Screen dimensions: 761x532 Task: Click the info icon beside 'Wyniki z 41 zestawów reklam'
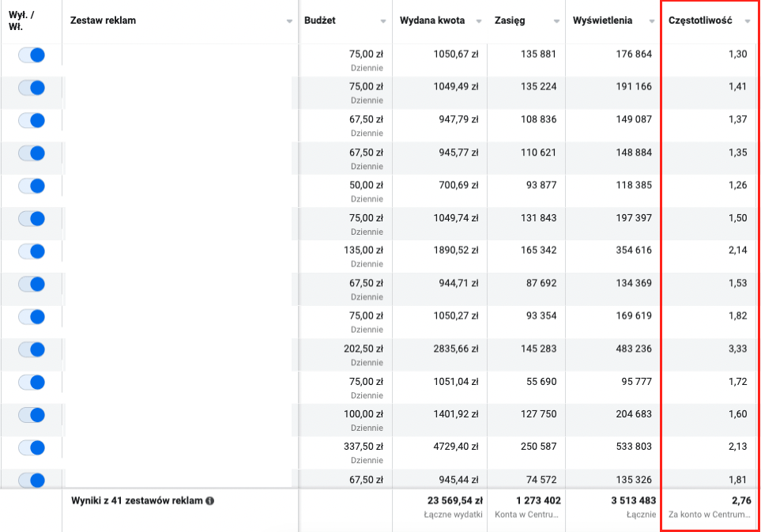click(x=210, y=501)
